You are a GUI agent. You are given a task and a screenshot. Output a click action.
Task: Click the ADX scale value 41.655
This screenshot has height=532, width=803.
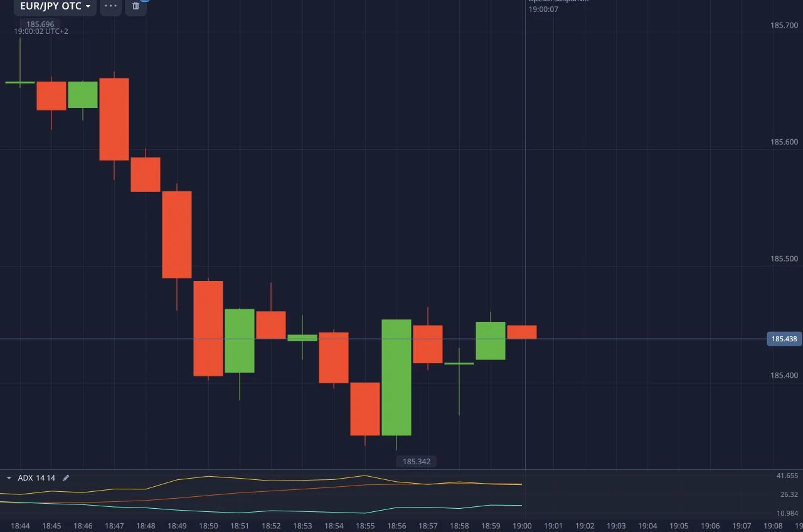click(x=787, y=476)
